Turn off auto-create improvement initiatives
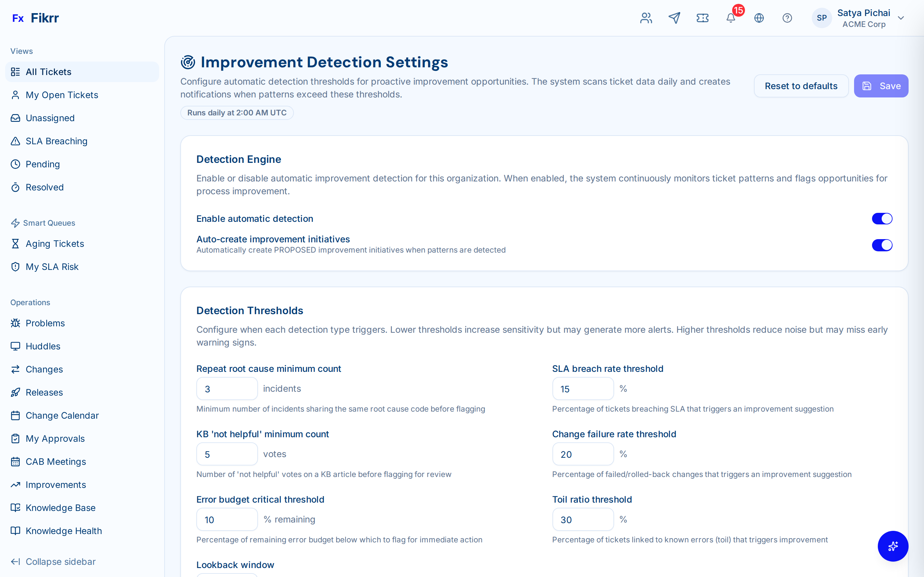 [882, 245]
